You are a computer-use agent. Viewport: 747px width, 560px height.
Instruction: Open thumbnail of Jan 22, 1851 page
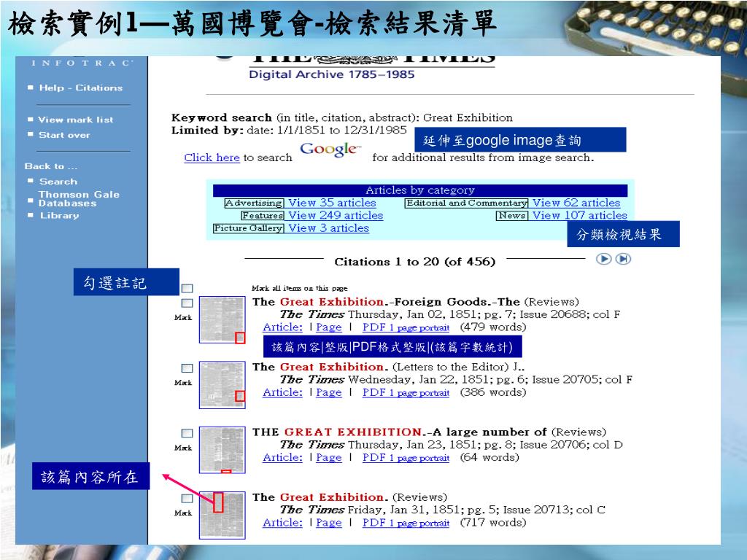tap(222, 385)
